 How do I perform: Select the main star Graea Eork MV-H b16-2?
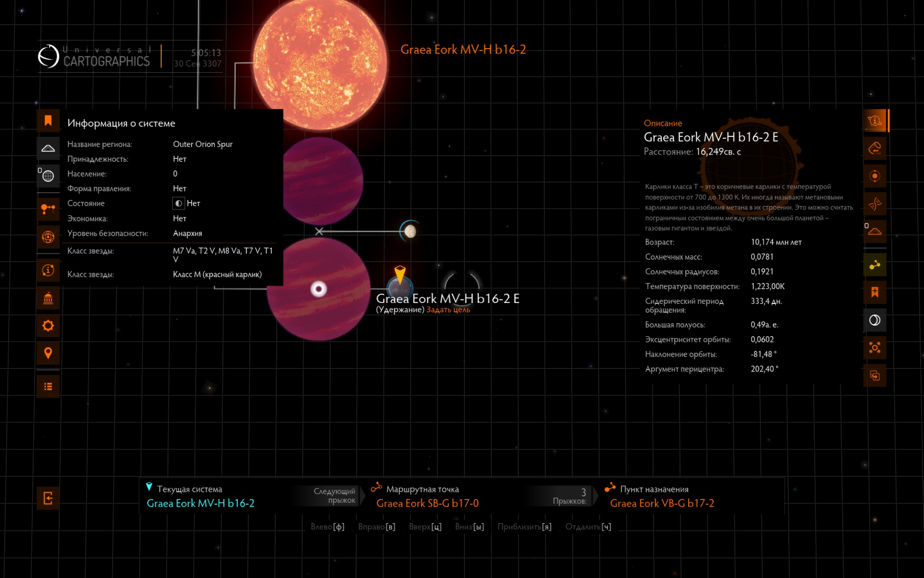[320, 63]
